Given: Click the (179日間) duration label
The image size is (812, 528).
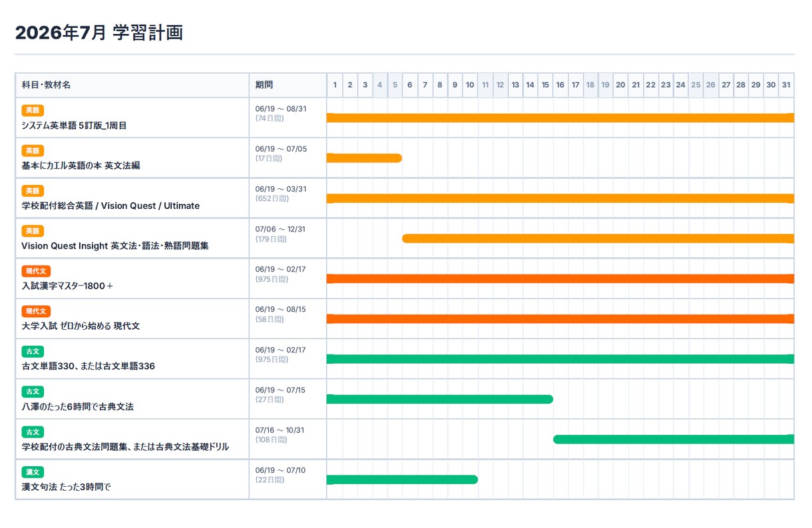Looking at the screenshot, I should point(272,239).
